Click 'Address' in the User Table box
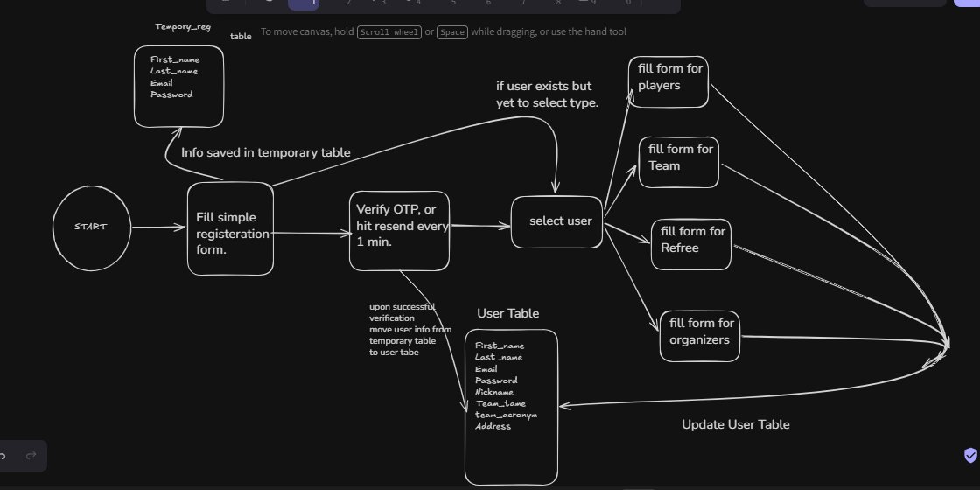The image size is (980, 490). 493,427
